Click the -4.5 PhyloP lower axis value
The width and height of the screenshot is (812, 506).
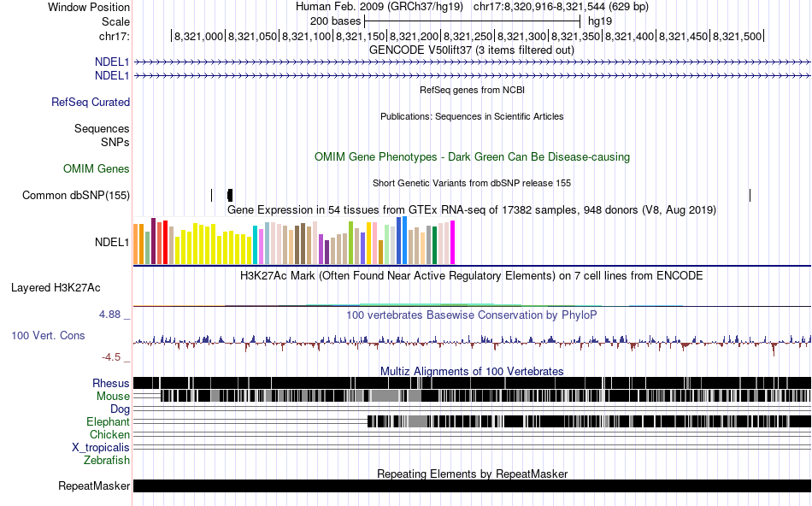pyautogui.click(x=111, y=356)
